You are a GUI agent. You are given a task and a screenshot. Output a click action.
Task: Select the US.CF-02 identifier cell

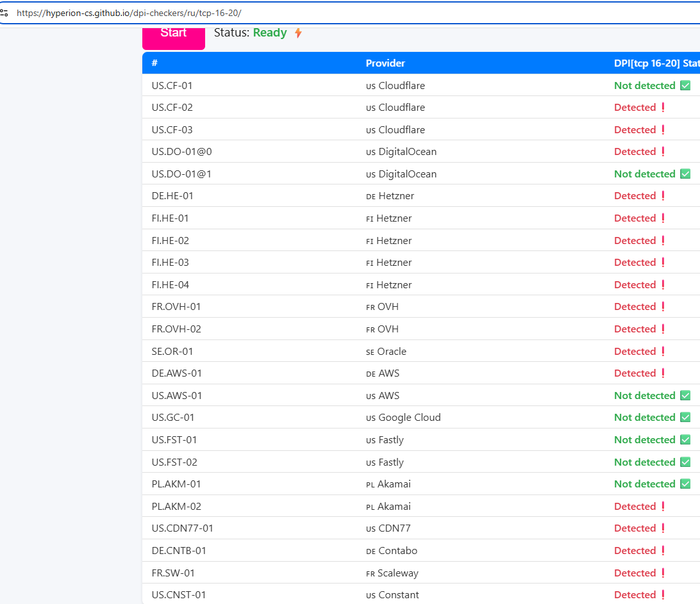point(172,108)
